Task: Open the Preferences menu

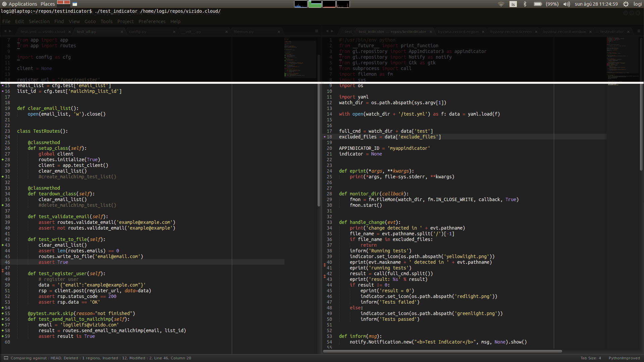Action: point(152,21)
